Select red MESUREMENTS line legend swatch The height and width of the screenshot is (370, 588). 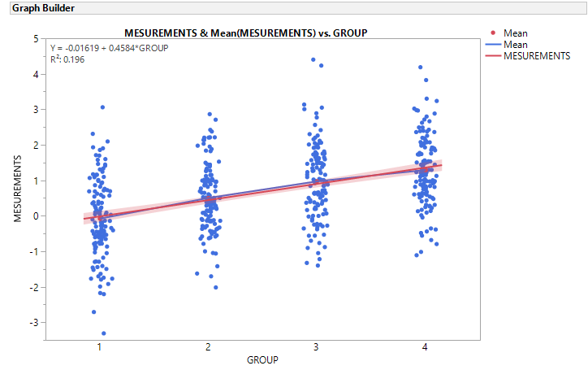(x=493, y=56)
